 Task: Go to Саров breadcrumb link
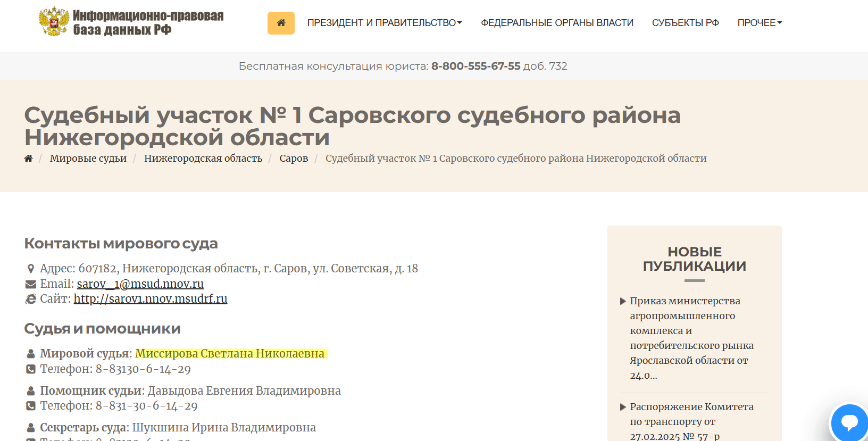point(294,159)
